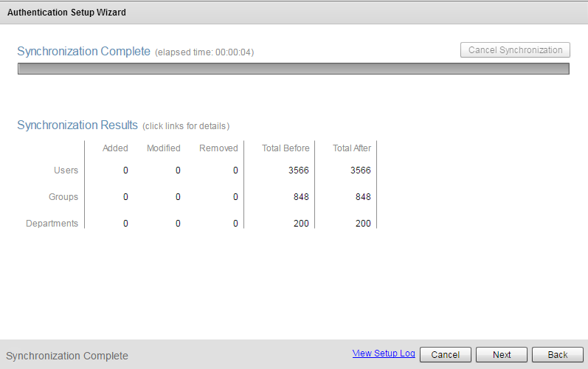This screenshot has width=588, height=369.
Task: Open the View Setup Log link
Action: (384, 354)
